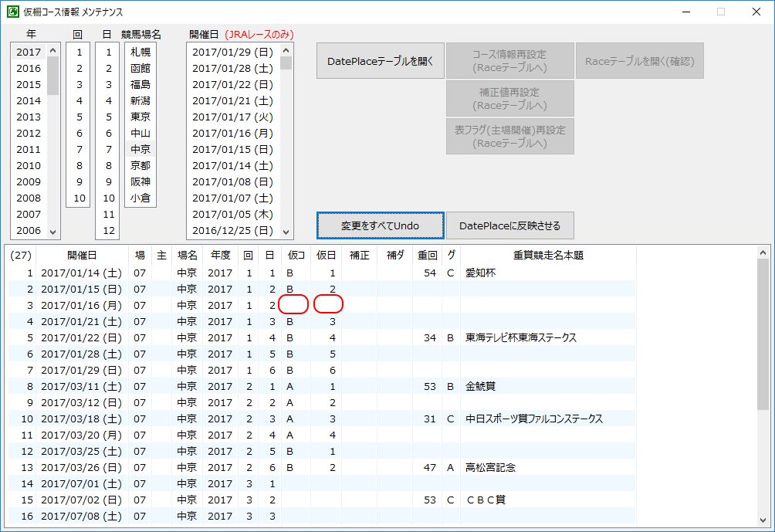This screenshot has width=775, height=532.
Task: Select meeting number 5 in 回 list
Action: tap(78, 117)
